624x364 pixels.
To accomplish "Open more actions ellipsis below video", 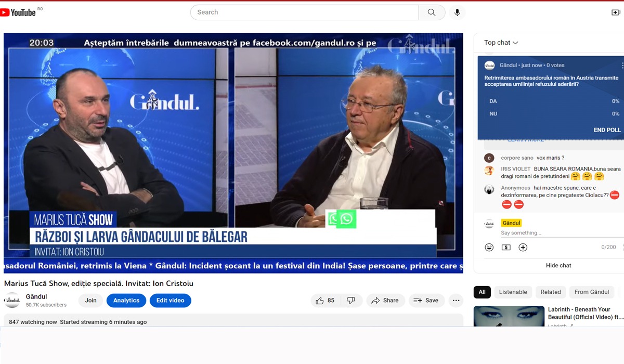I will (x=456, y=301).
